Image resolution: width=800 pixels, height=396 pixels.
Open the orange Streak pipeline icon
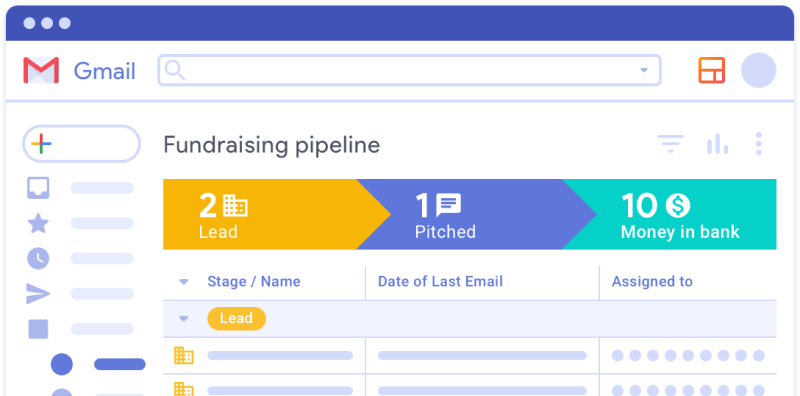pos(712,70)
